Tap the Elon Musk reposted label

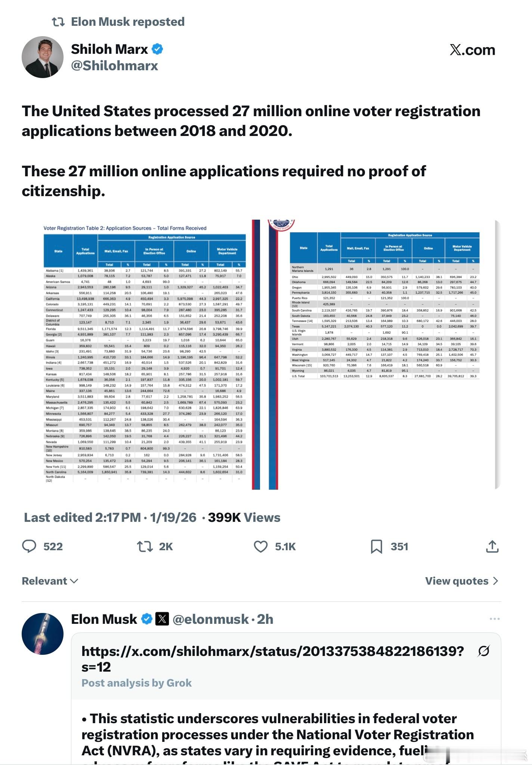tap(127, 22)
